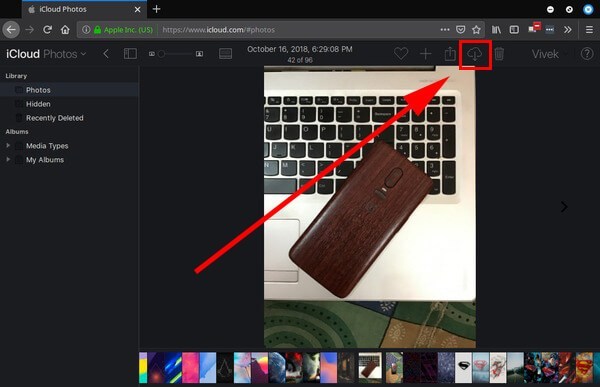Select the blue diagonal streaks thumbnail
The image size is (600, 387).
[173, 368]
